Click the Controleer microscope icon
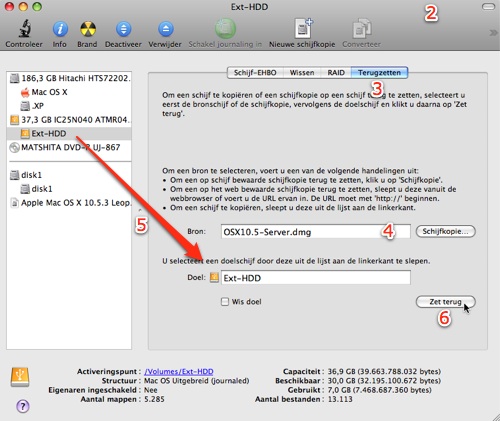 click(x=24, y=29)
